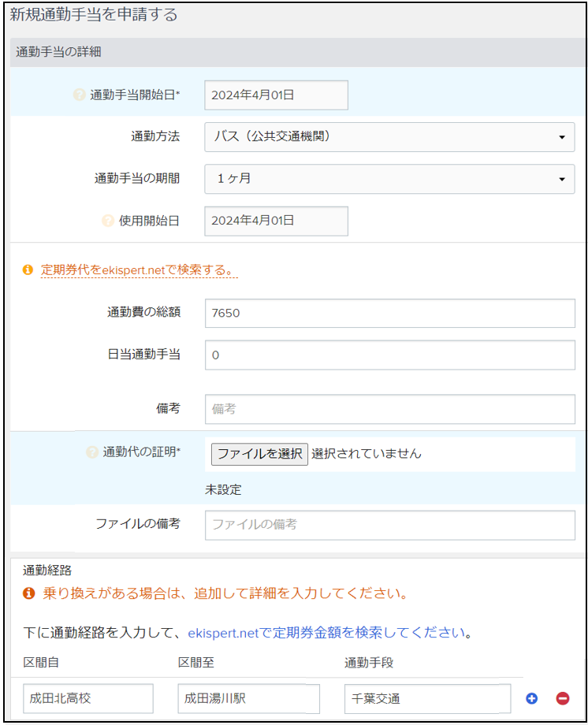
Task: Click help icon beside 使用開始日
Action: (108, 221)
